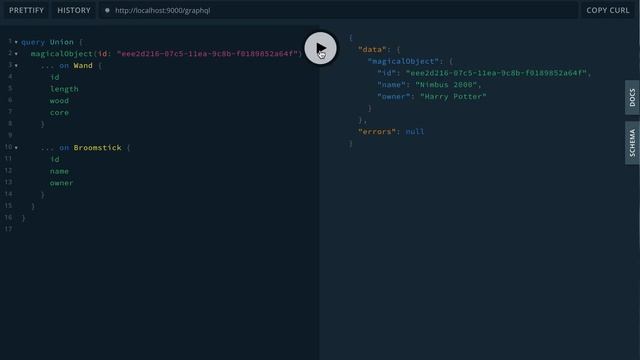
Task: Click the null value in response
Action: (415, 132)
